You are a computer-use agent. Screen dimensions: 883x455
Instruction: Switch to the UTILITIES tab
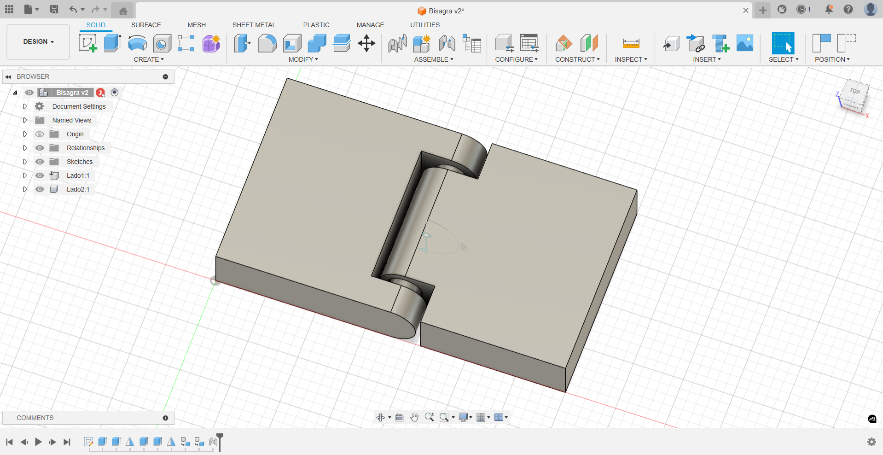click(425, 25)
